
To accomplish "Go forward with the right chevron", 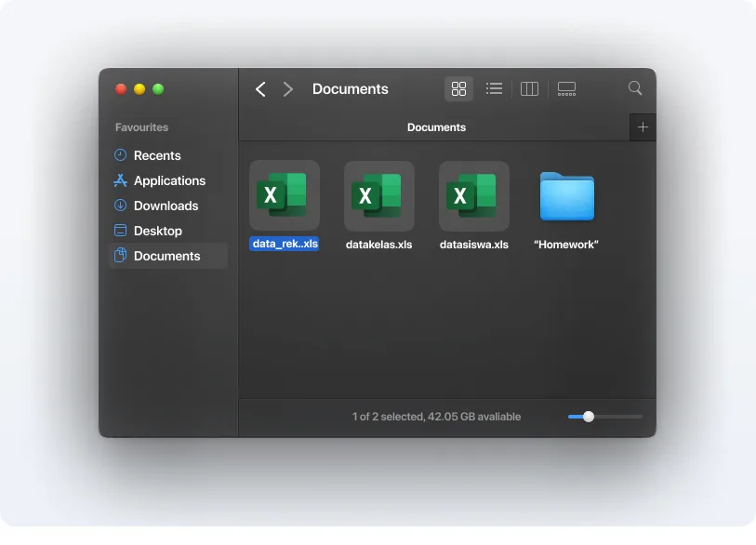I will [288, 89].
